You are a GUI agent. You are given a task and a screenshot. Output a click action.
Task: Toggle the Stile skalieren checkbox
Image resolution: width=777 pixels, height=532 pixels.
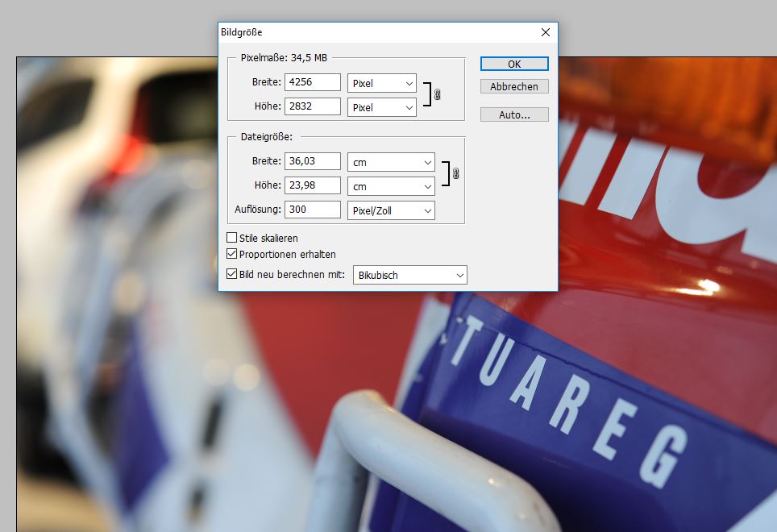(232, 238)
